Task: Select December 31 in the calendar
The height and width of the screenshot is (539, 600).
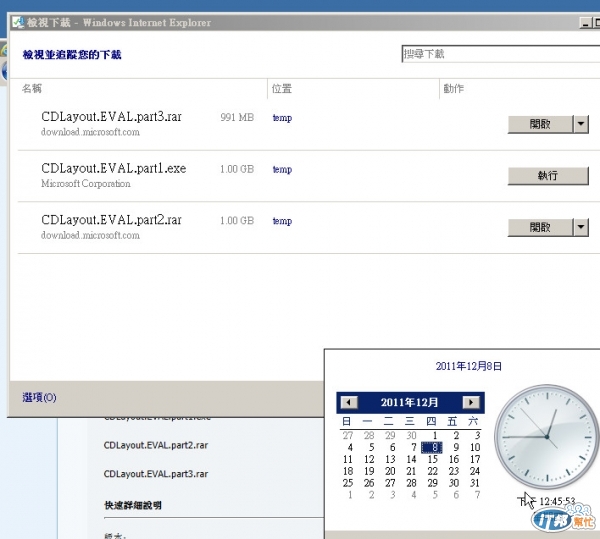Action: point(475,483)
